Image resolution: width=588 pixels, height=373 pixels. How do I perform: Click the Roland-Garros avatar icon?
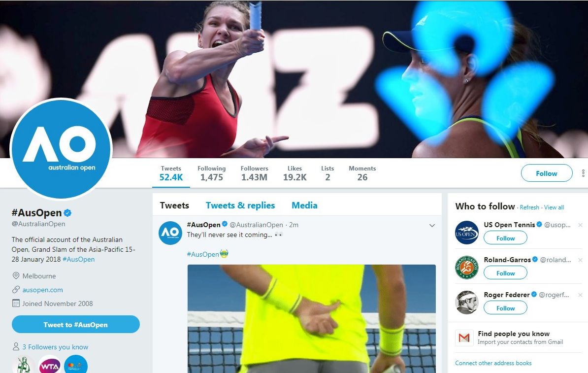pyautogui.click(x=466, y=268)
